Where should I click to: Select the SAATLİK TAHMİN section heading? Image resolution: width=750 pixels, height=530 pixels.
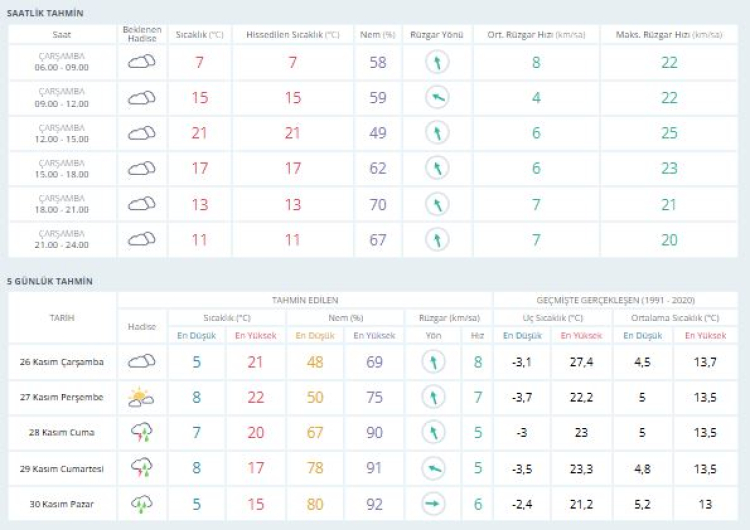click(x=46, y=13)
